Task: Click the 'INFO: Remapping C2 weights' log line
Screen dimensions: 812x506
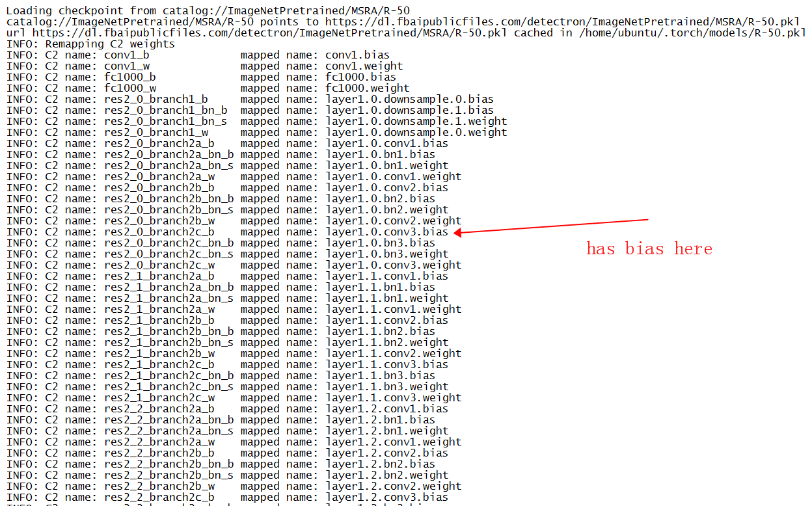Action: [x=91, y=44]
